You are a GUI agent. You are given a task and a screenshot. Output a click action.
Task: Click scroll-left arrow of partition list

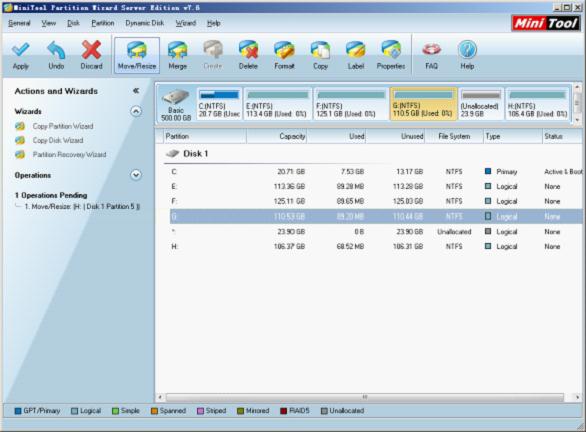coord(160,398)
